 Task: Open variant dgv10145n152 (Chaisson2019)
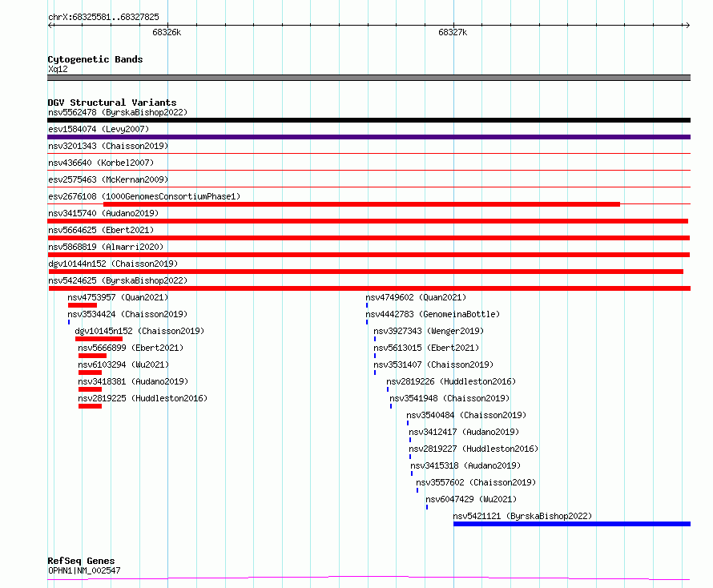(139, 331)
